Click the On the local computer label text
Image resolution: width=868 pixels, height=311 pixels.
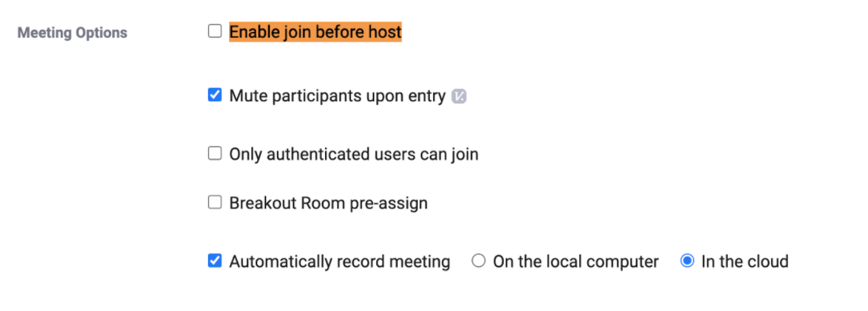pyautogui.click(x=576, y=261)
